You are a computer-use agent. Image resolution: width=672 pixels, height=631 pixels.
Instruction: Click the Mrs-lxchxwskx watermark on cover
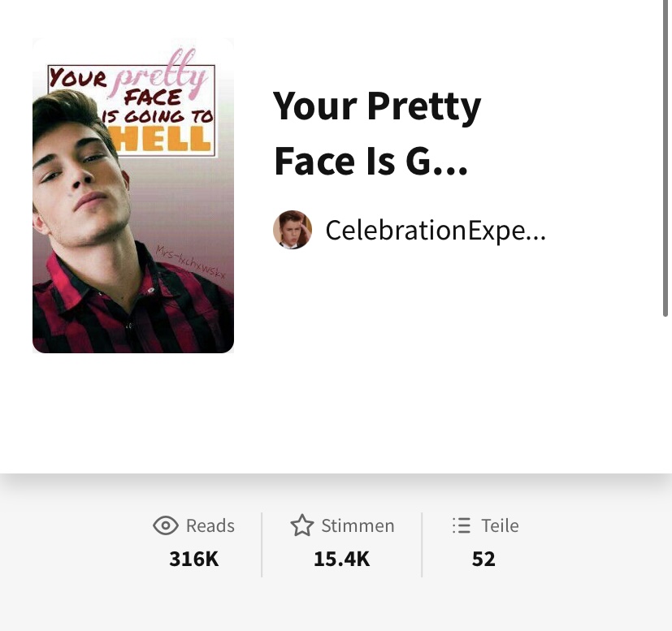[190, 262]
